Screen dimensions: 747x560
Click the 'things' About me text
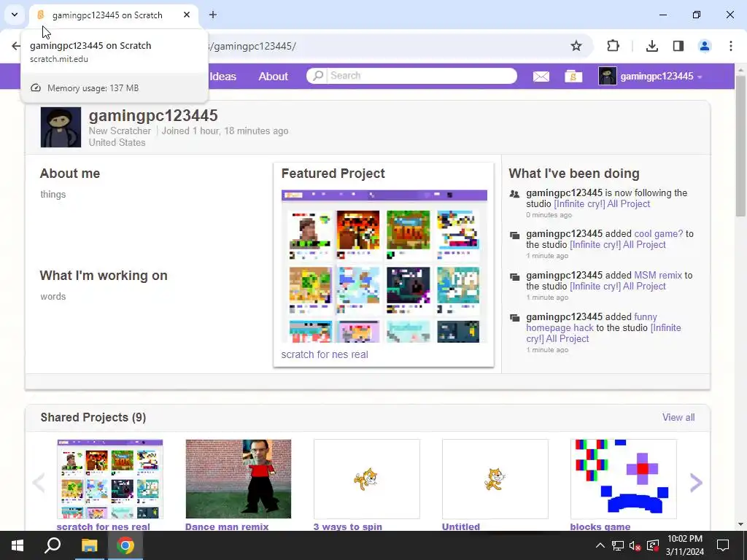pos(53,194)
